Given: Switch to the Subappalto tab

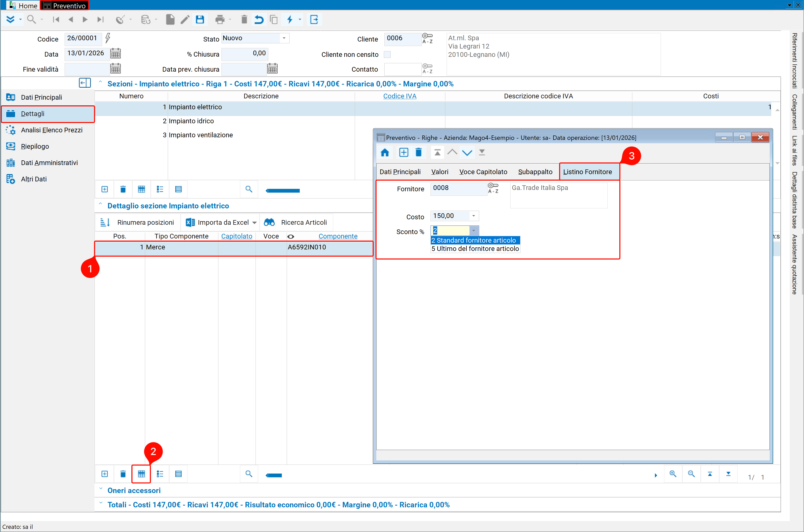Looking at the screenshot, I should [535, 172].
